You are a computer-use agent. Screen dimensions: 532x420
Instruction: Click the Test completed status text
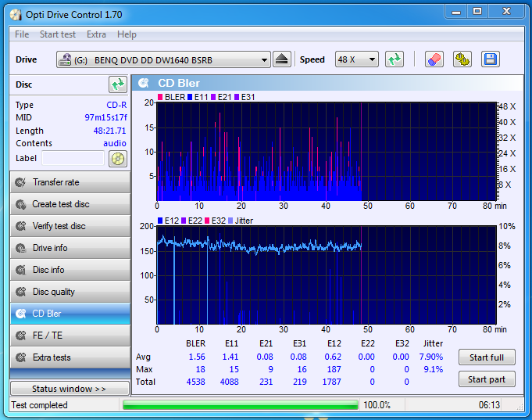pyautogui.click(x=39, y=405)
